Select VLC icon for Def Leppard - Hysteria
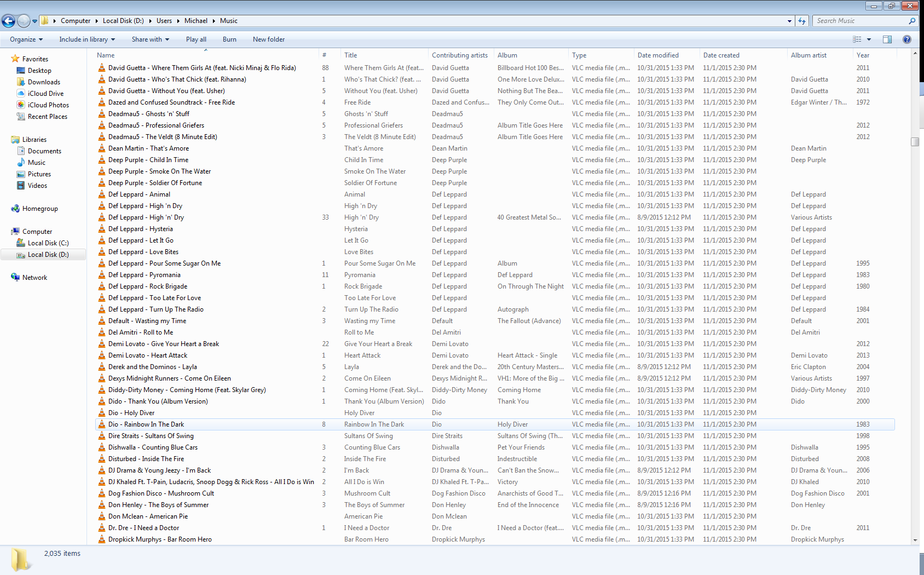The height and width of the screenshot is (575, 924). click(x=102, y=229)
